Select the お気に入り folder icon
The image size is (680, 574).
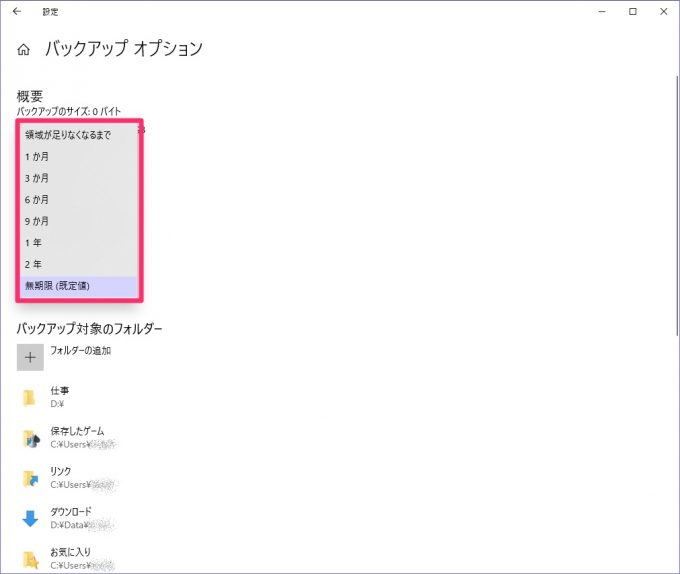30,559
